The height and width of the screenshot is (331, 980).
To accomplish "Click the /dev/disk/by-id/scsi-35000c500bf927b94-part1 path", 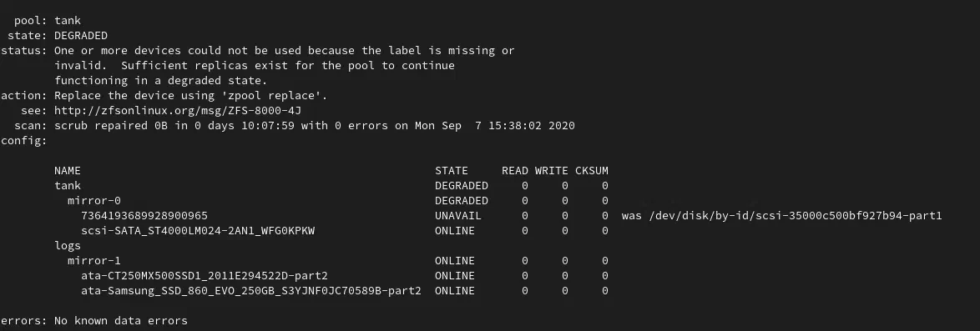I will (x=795, y=215).
